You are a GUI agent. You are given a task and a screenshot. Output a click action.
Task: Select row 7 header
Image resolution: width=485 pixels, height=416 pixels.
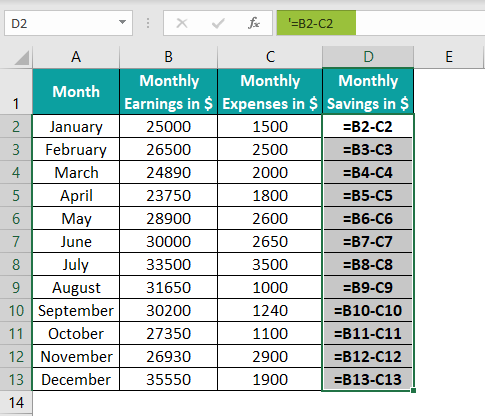click(x=16, y=241)
